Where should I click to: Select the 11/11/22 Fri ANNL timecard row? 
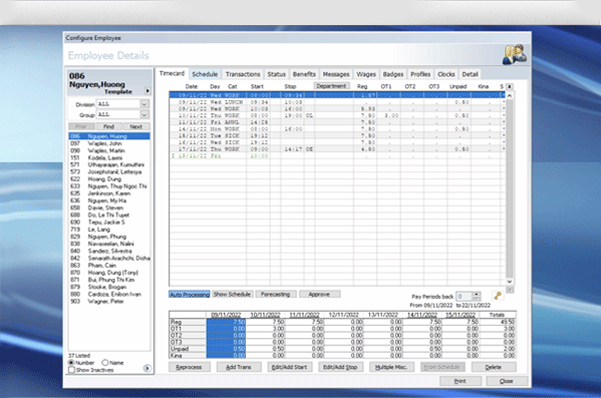(337, 122)
